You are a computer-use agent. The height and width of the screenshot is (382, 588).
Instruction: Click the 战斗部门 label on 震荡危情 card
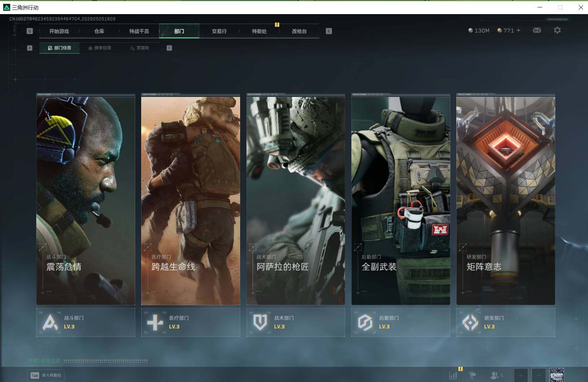(56, 257)
